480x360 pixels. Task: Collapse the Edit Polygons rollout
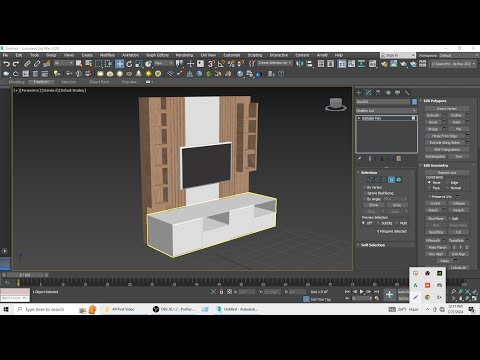pos(435,101)
